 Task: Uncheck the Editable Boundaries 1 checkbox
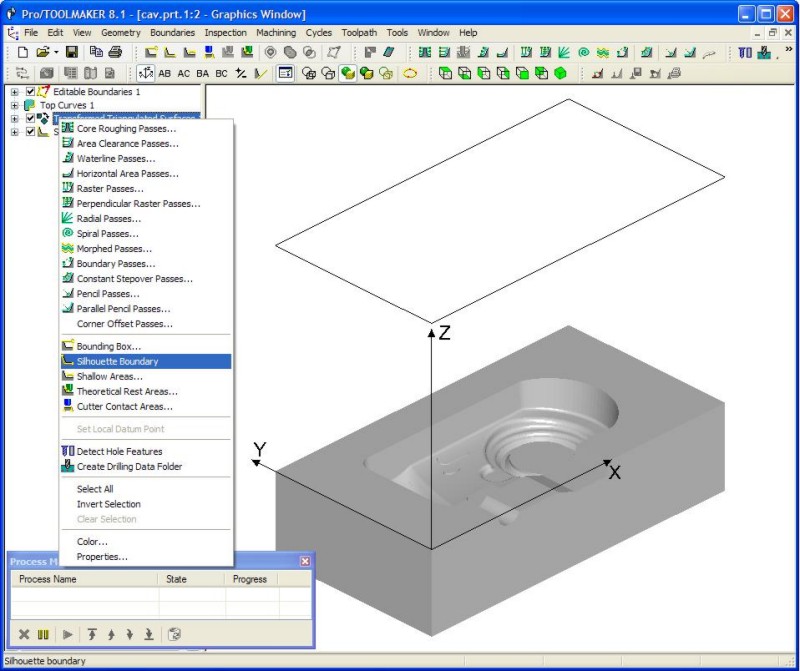30,92
